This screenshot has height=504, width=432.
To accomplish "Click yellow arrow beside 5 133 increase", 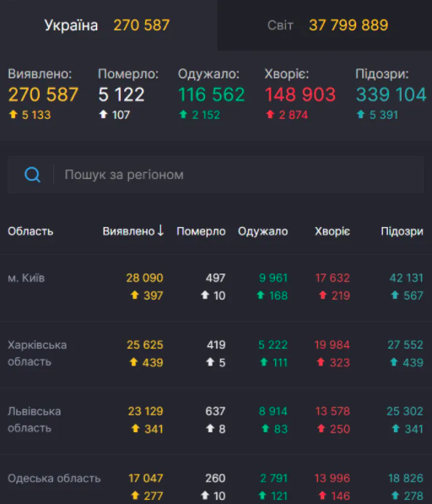I will [x=13, y=114].
